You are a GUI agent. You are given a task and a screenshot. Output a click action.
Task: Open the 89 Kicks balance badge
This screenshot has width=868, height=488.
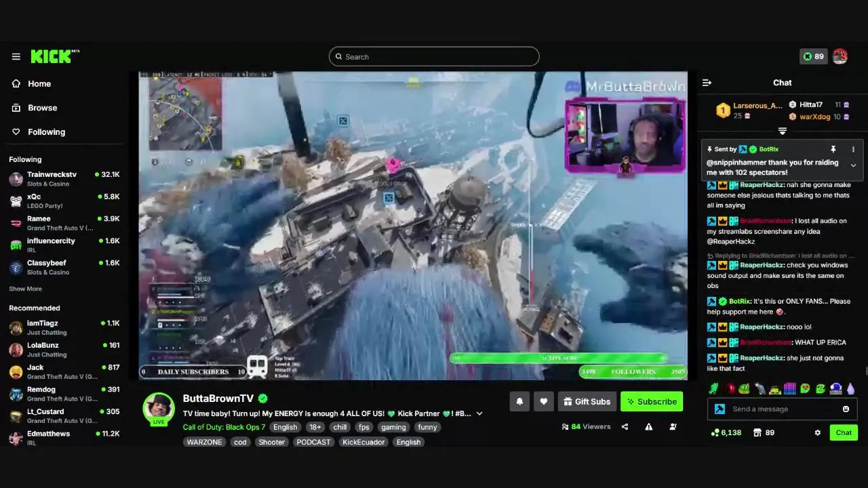point(814,56)
